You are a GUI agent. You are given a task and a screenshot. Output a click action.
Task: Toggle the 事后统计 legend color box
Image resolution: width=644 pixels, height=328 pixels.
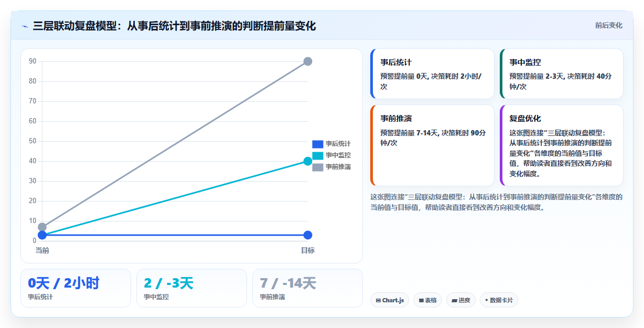coord(317,144)
